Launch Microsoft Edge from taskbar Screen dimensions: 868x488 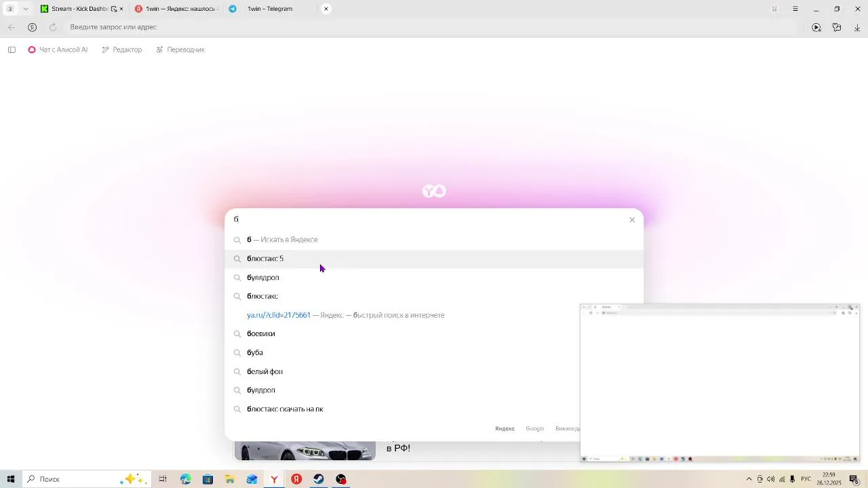(186, 479)
